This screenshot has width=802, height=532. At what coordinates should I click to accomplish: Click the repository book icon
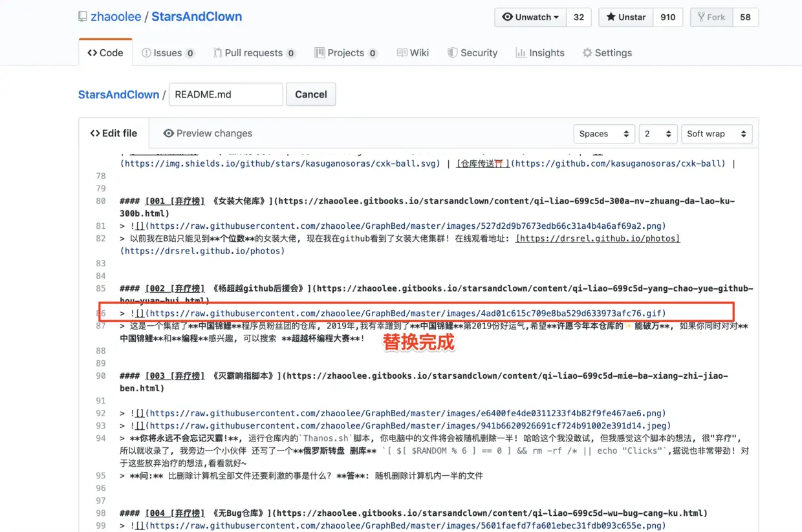83,17
